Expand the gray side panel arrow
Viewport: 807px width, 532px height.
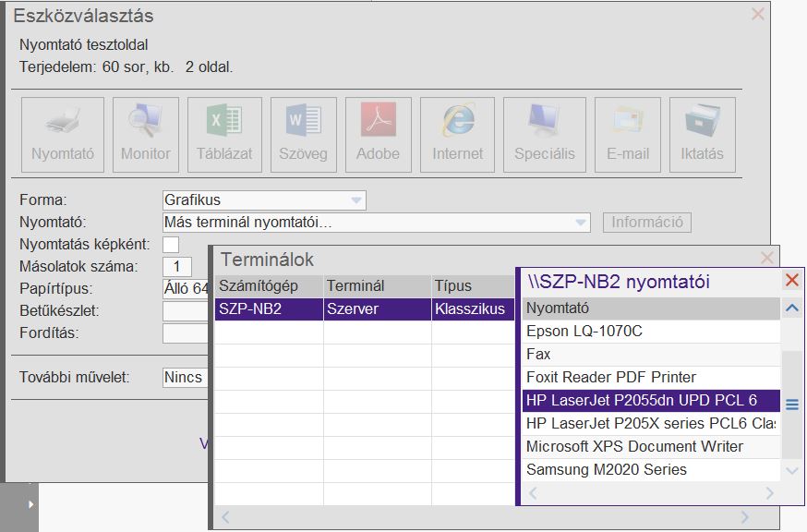30,504
